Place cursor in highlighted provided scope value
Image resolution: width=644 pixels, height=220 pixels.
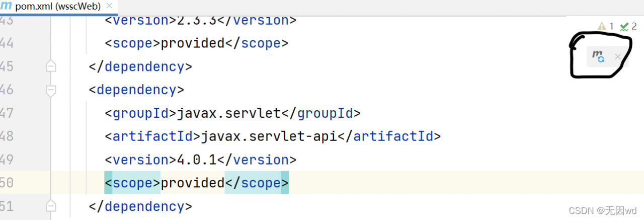(192, 183)
